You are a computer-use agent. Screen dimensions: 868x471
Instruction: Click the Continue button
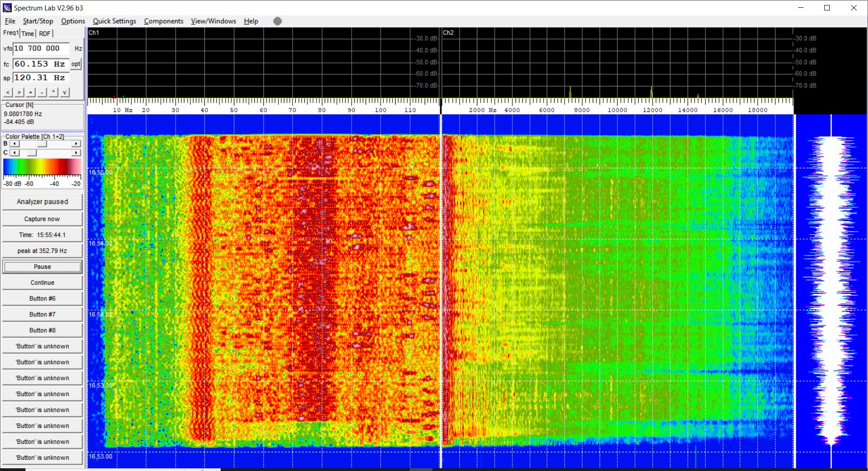[x=42, y=283]
